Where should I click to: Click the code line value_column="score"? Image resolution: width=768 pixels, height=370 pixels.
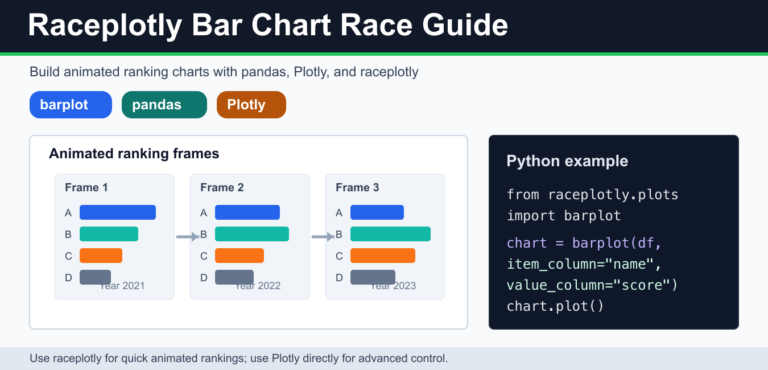pos(593,286)
